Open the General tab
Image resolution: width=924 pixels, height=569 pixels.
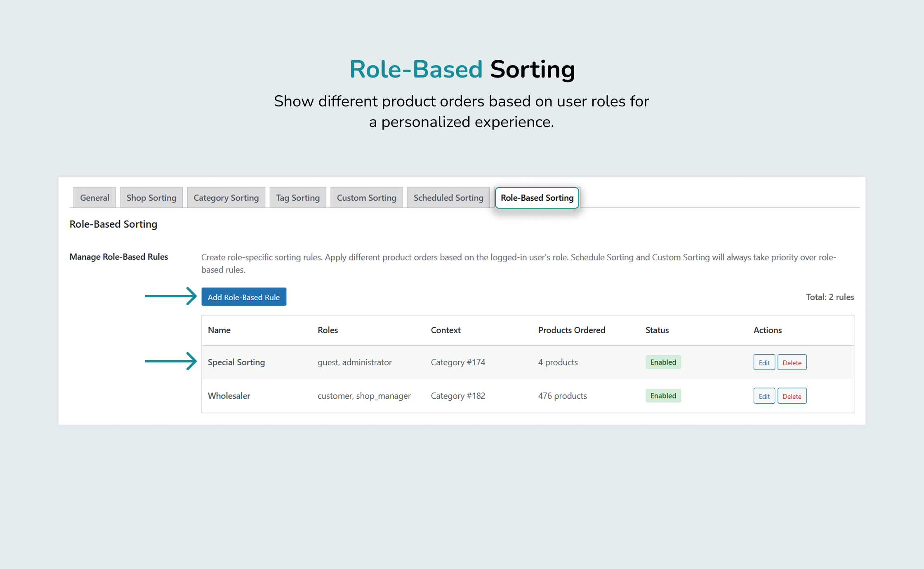pos(94,198)
